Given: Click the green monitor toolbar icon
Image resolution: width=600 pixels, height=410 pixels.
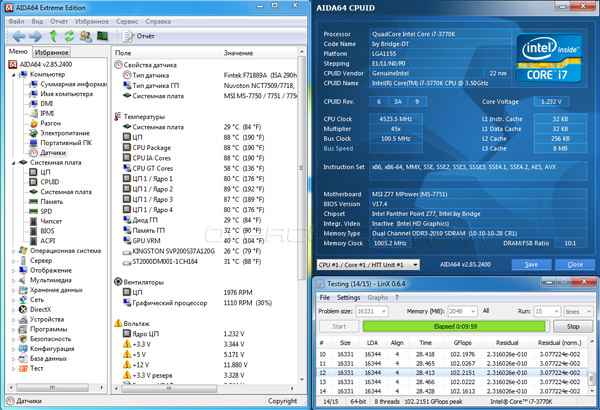Looking at the screenshot, I should (102, 36).
